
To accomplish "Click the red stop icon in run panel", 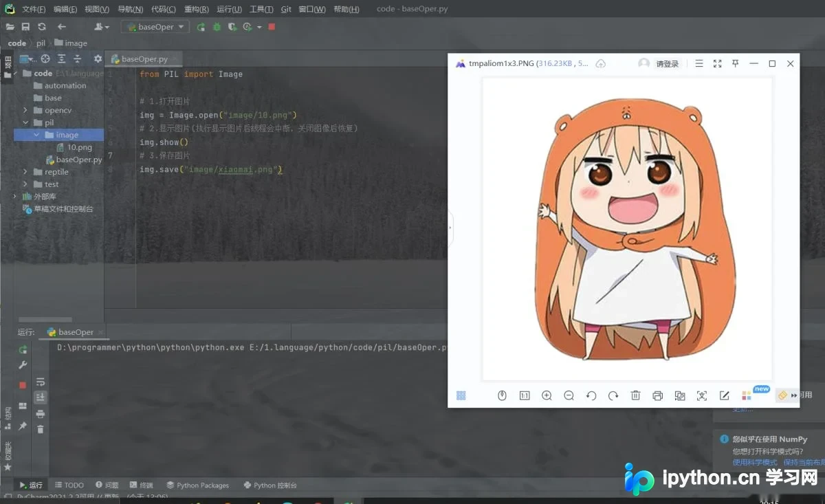I will [23, 385].
